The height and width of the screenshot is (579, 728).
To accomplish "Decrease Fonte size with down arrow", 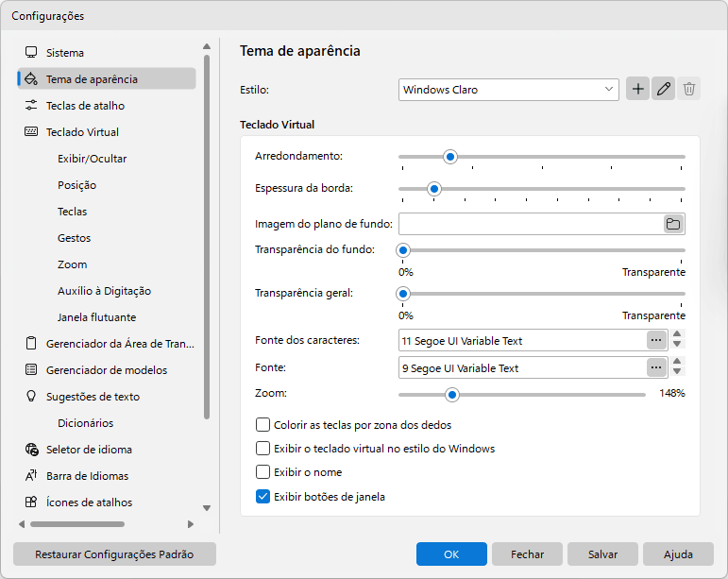I will [x=677, y=372].
